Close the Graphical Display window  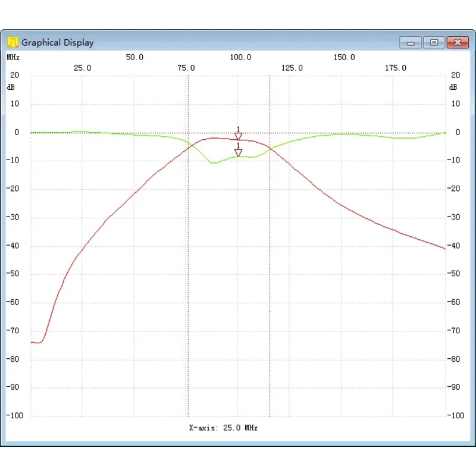[x=457, y=42]
